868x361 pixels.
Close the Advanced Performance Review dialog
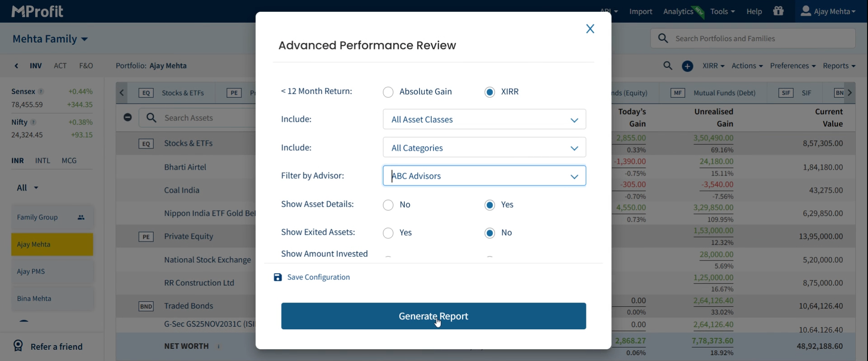pyautogui.click(x=590, y=29)
